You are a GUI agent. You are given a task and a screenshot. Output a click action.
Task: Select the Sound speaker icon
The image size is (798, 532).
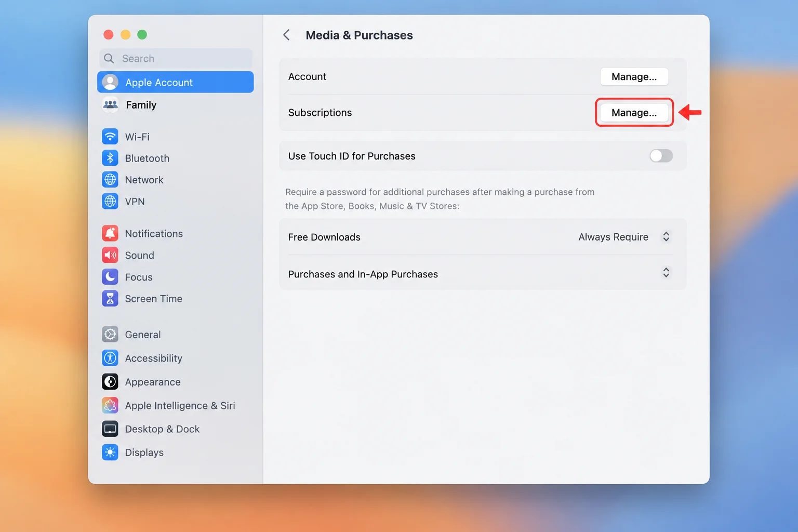point(110,255)
